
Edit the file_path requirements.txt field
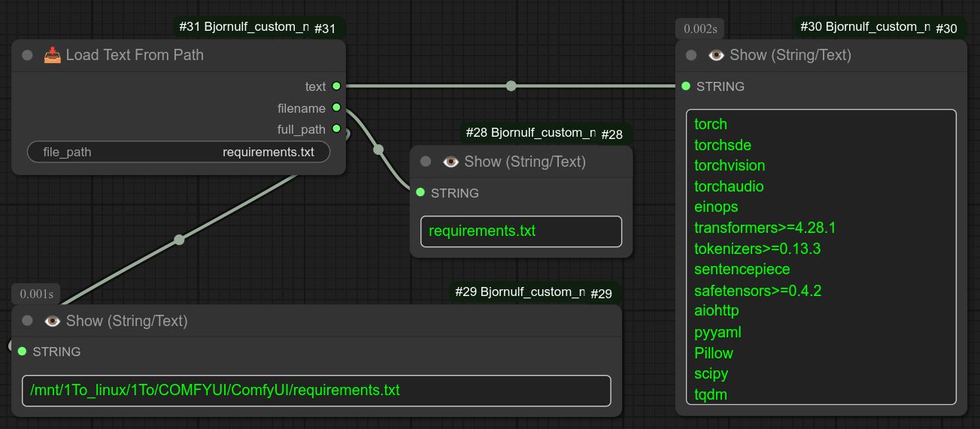[x=178, y=152]
